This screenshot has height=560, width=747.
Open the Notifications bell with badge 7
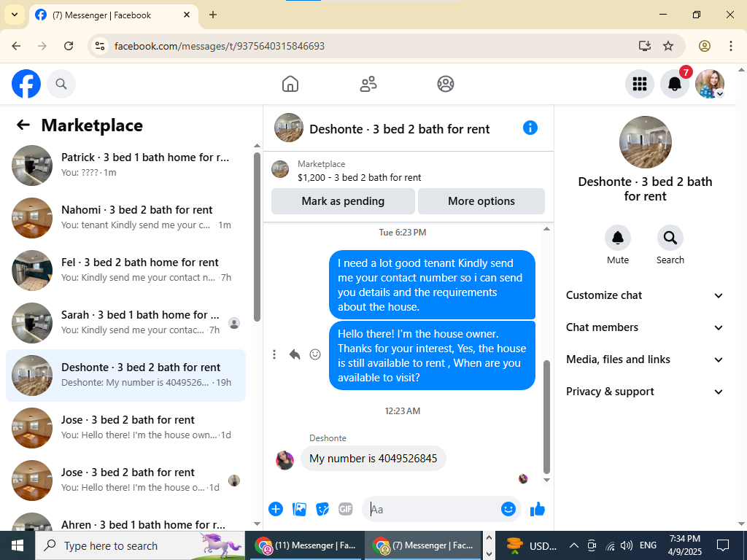675,84
